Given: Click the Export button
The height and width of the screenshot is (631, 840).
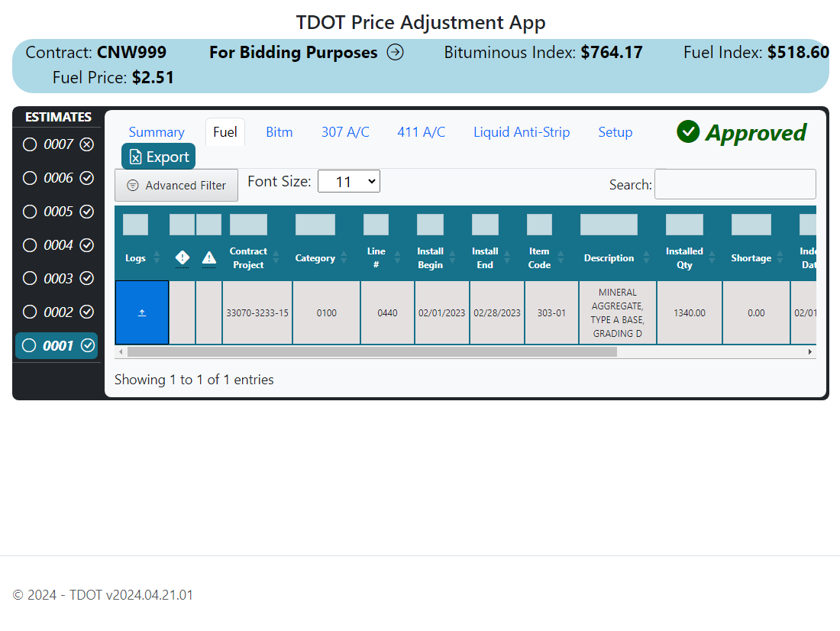Looking at the screenshot, I should pos(159,157).
